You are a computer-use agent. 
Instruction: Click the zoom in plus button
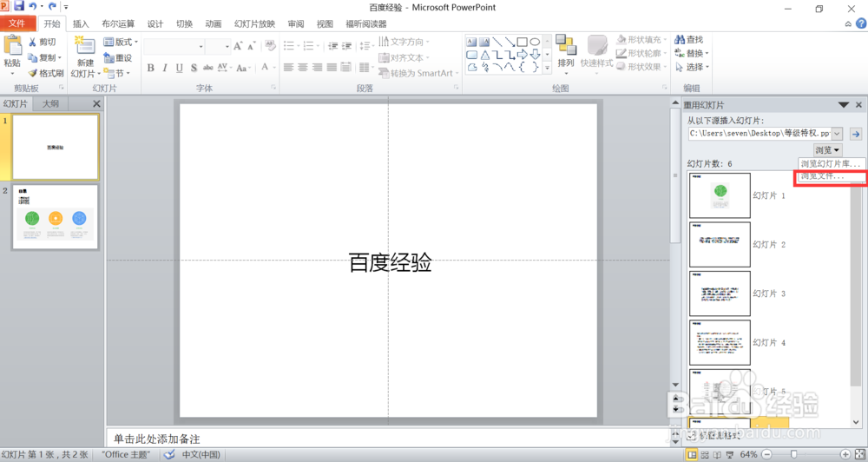(x=845, y=454)
